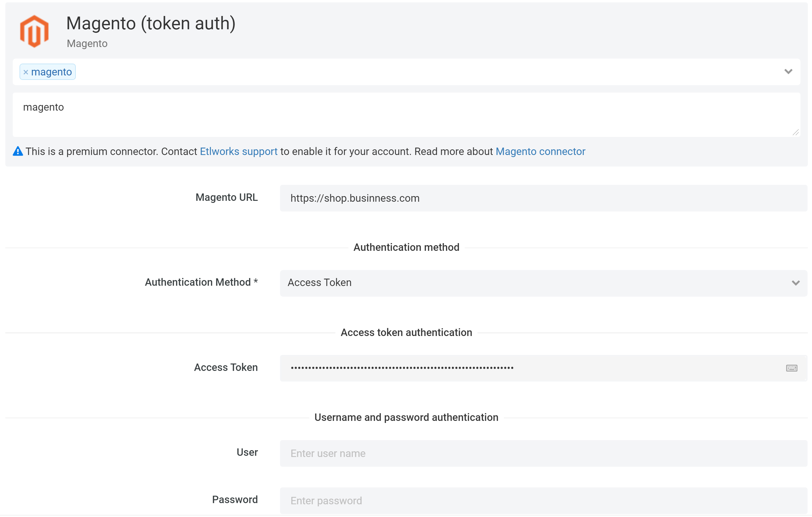812x517 pixels.
Task: Click the User name input field
Action: coord(543,453)
